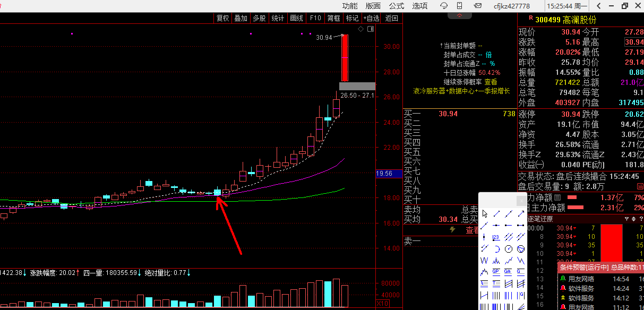644x310 pixels.
Task: Add stock via +自选 button
Action: tap(371, 18)
